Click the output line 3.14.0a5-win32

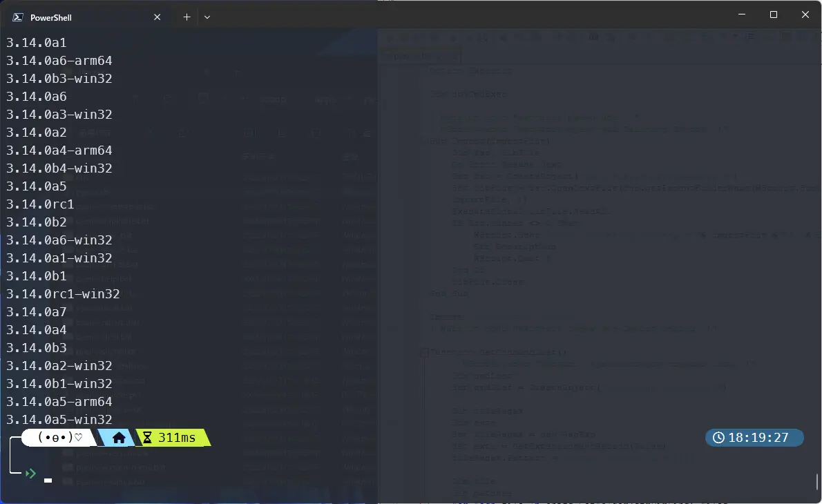[x=59, y=419]
